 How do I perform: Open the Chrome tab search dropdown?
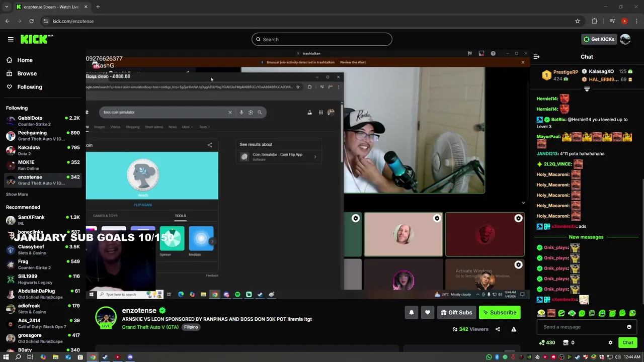6,7
